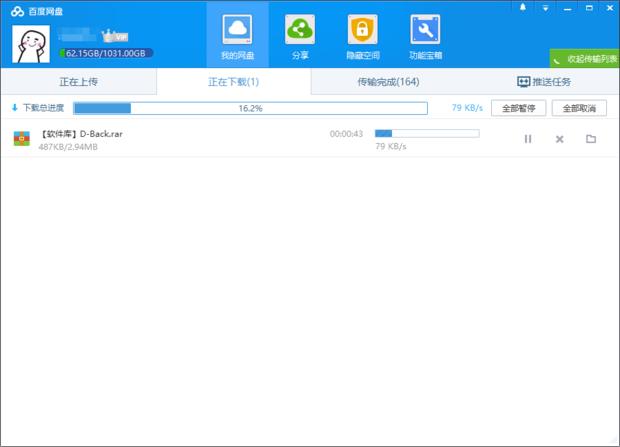The image size is (620, 447).
Task: Open the 推送任务 (Push Tasks) tab
Action: click(544, 81)
